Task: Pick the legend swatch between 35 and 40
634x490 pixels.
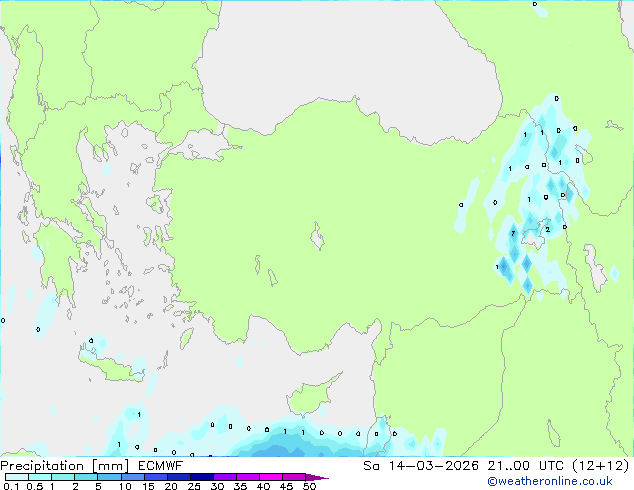Action: point(247,477)
